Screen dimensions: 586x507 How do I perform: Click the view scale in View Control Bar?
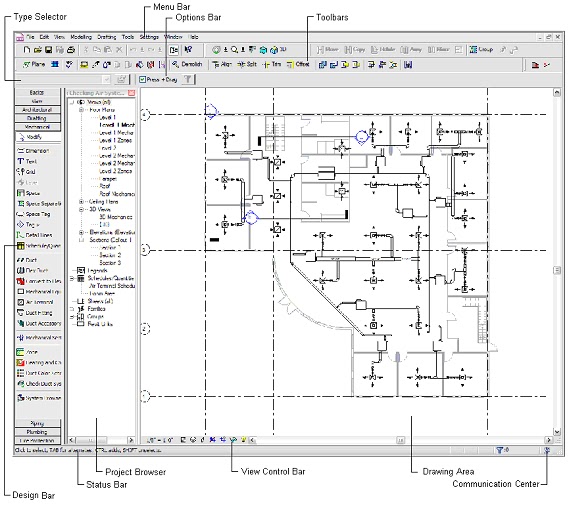tap(160, 440)
